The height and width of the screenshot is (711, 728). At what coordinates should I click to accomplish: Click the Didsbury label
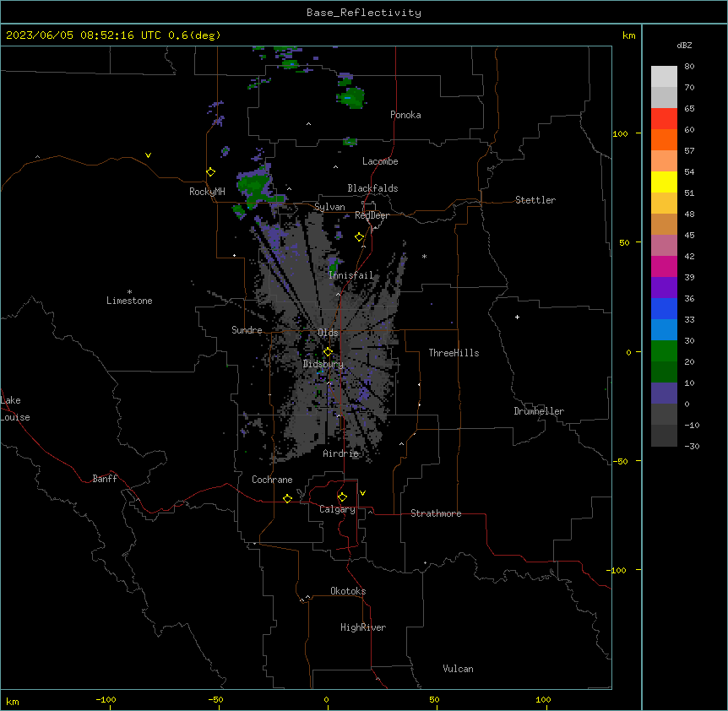323,364
